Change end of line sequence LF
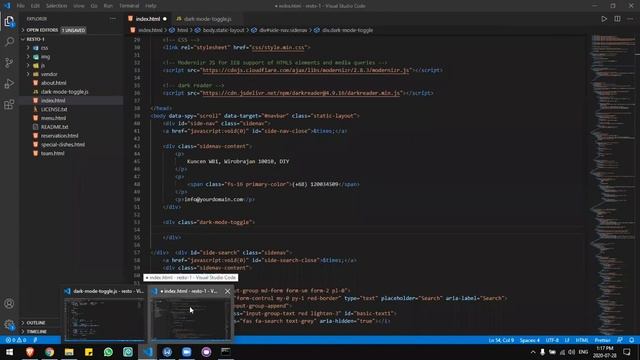The width and height of the screenshot is (640, 360). [567, 340]
